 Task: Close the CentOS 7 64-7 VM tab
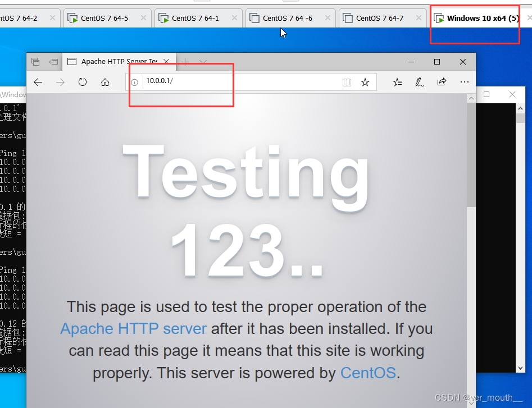click(419, 18)
